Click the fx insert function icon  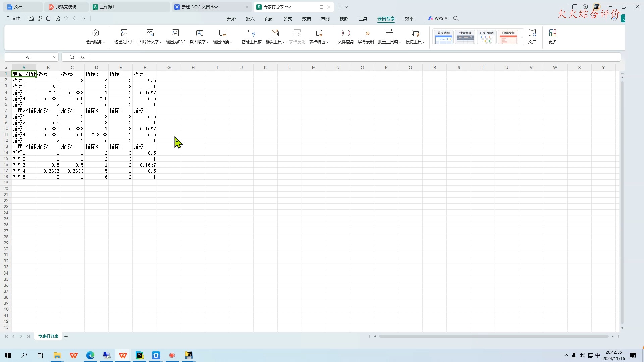[82, 57]
